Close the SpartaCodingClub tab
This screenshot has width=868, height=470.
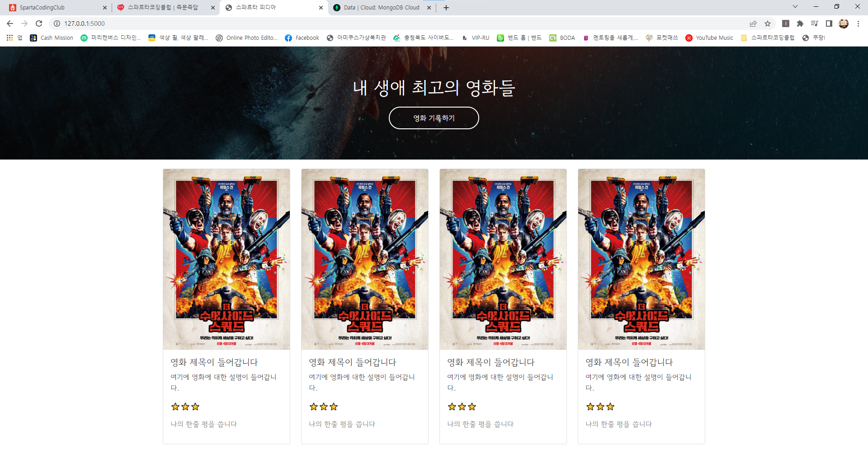coord(105,8)
